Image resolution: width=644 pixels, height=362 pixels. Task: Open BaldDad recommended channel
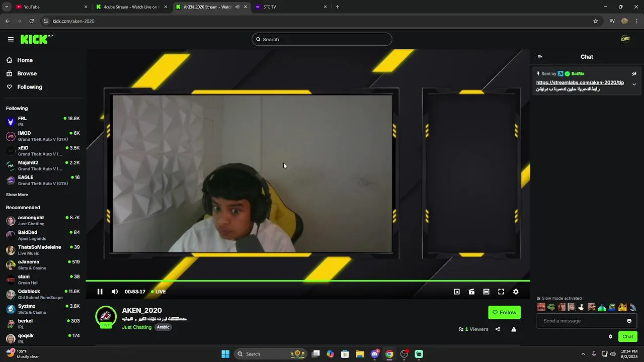tap(43, 235)
